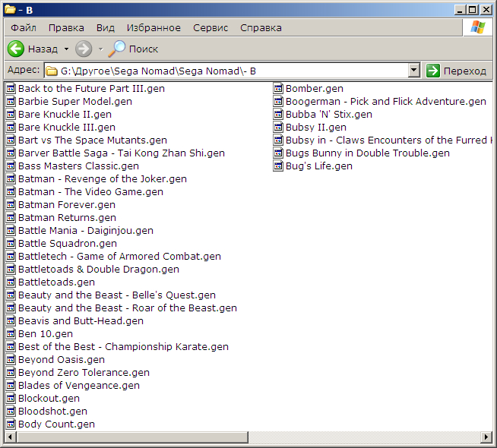The image size is (497, 448).
Task: Click the horizontal scrollbar right arrow
Action: (x=486, y=438)
